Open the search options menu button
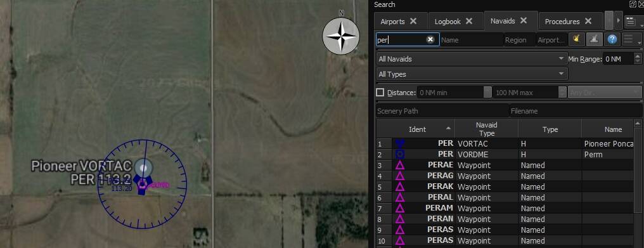 [631, 39]
